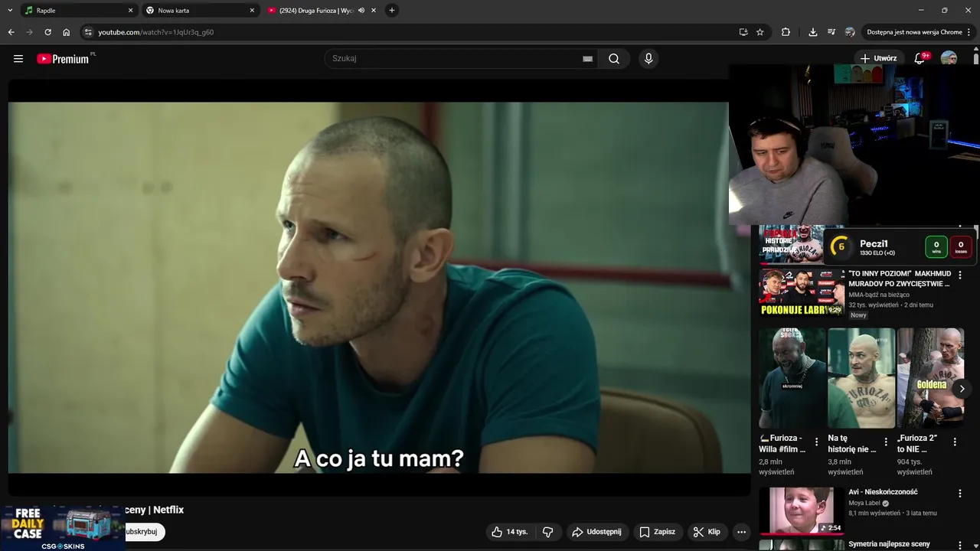This screenshot has width=980, height=551.
Task: Open MMA-bądź na bieżąco channel
Action: click(x=879, y=295)
